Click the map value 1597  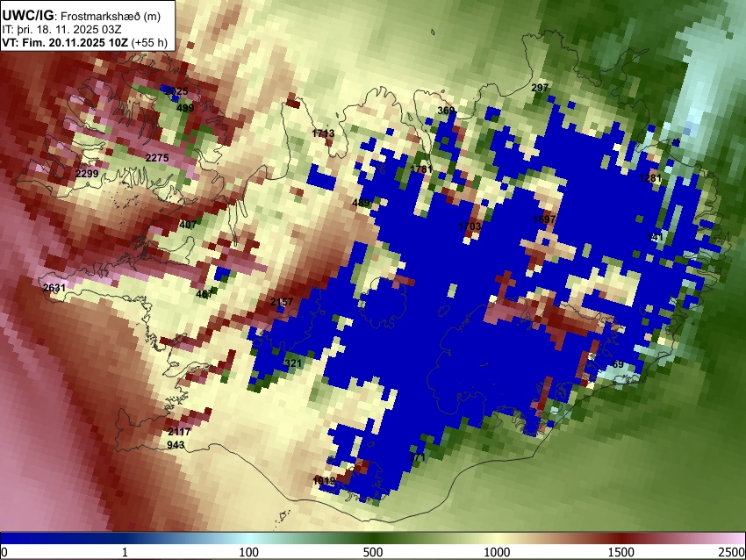[544, 219]
